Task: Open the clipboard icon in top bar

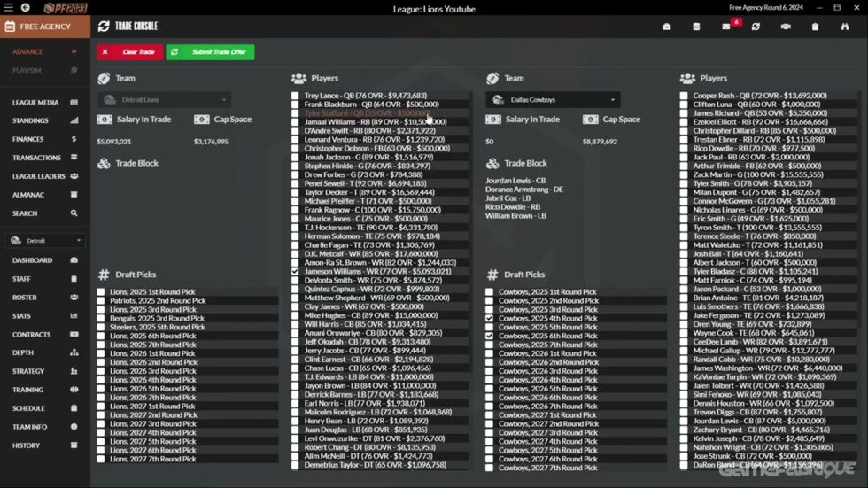Action: tap(816, 27)
